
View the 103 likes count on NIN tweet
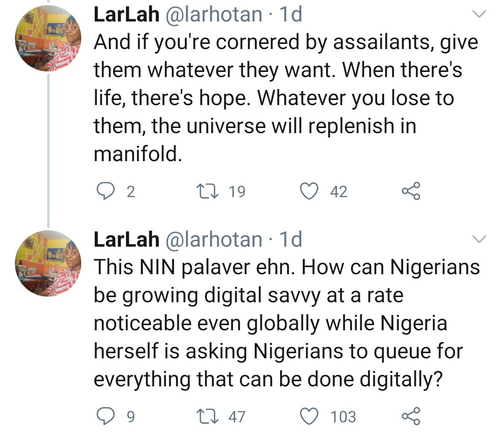click(x=343, y=416)
